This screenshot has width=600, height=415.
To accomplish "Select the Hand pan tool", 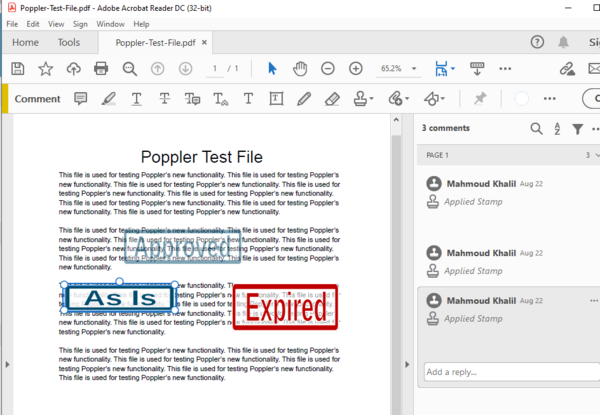I will tap(300, 68).
